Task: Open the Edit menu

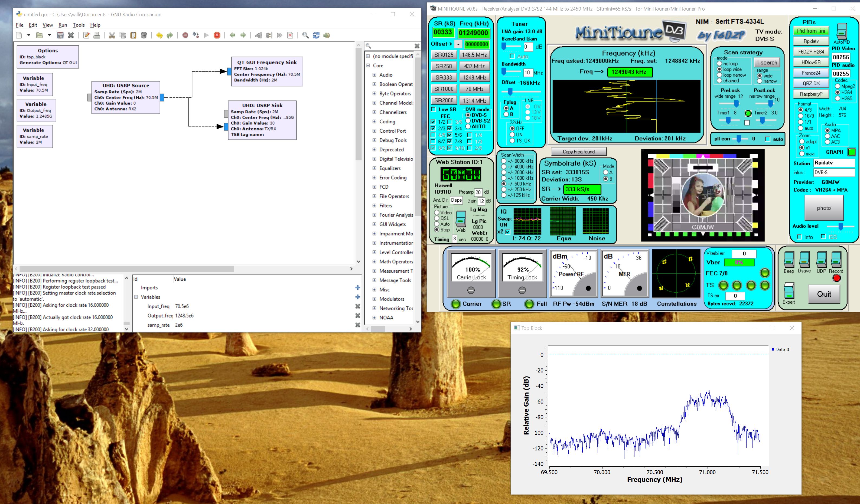Action: click(33, 25)
